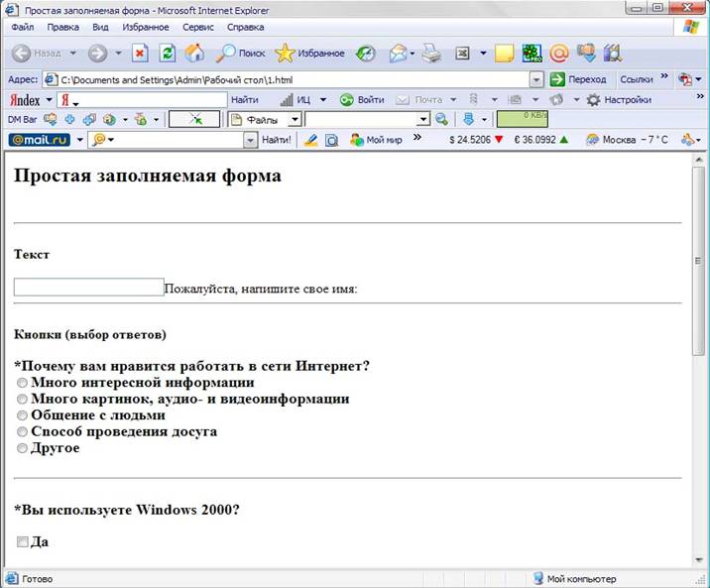The image size is (710, 588).
Task: Open the Файл menu
Action: click(x=23, y=27)
